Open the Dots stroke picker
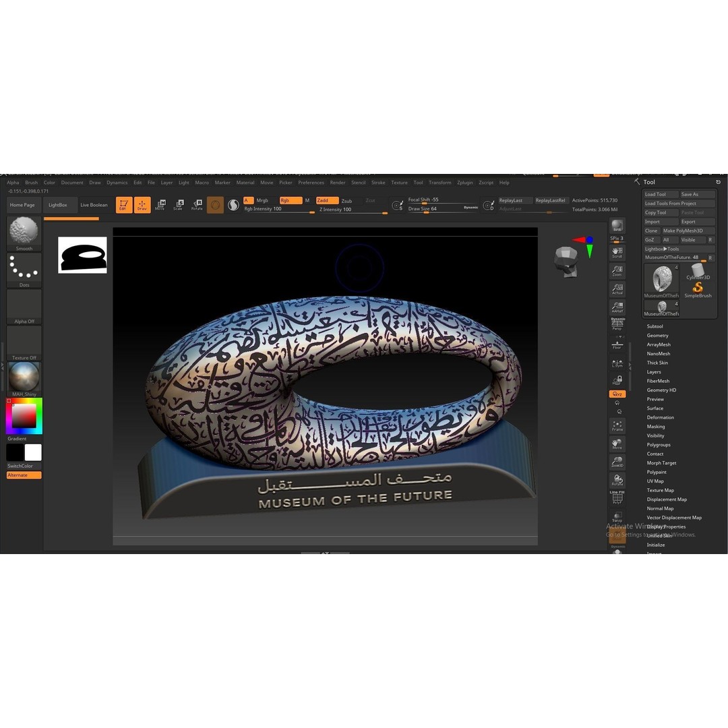This screenshot has width=728, height=728. [x=24, y=270]
